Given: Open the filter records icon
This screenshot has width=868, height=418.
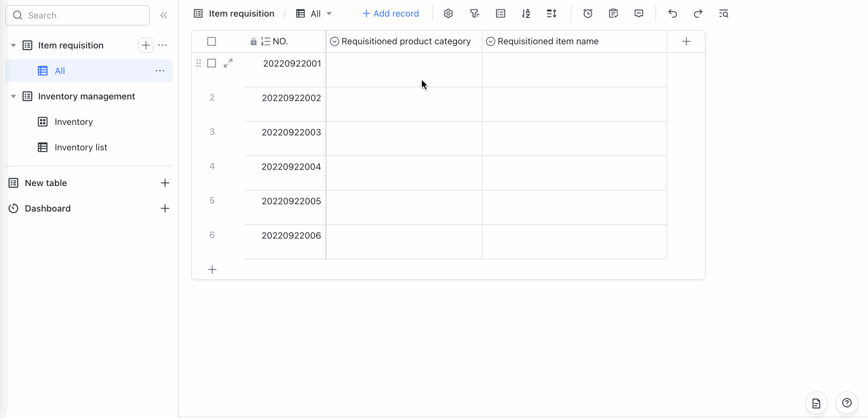Looking at the screenshot, I should point(474,13).
